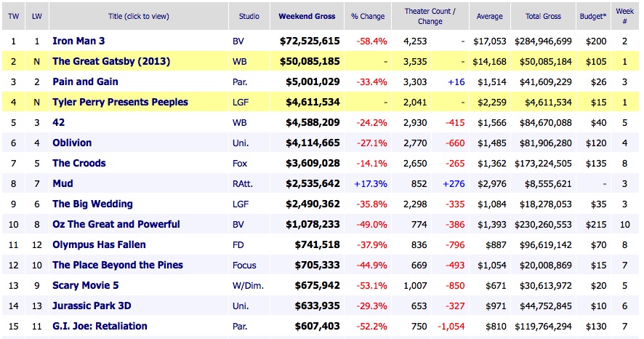Select Tyler Perry Presents Peeples link

click(x=120, y=102)
